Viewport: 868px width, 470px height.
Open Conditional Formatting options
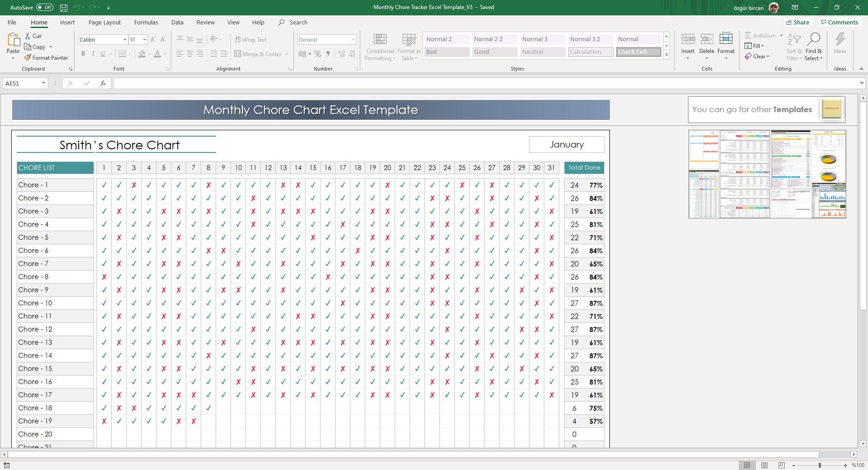pyautogui.click(x=380, y=47)
